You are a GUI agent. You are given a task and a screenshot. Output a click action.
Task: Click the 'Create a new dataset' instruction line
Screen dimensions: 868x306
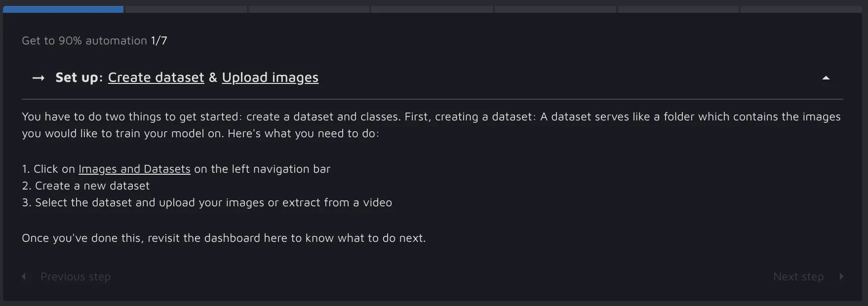[92, 186]
